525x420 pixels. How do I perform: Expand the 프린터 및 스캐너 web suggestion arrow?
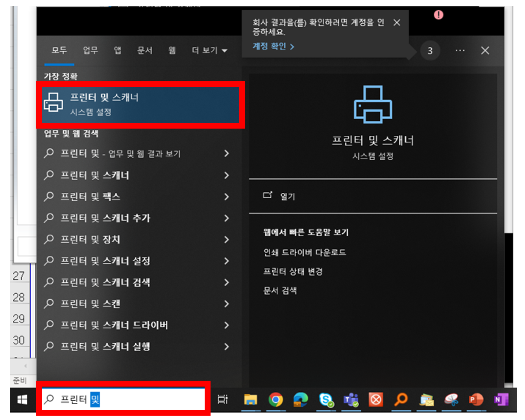coord(227,175)
